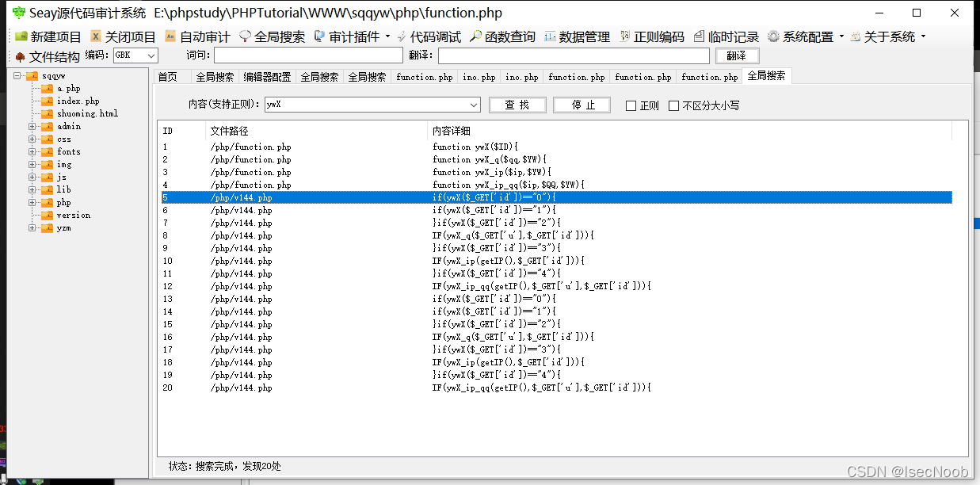Open the 数据管理 data management tool
The width and height of the screenshot is (980, 485).
tap(577, 36)
